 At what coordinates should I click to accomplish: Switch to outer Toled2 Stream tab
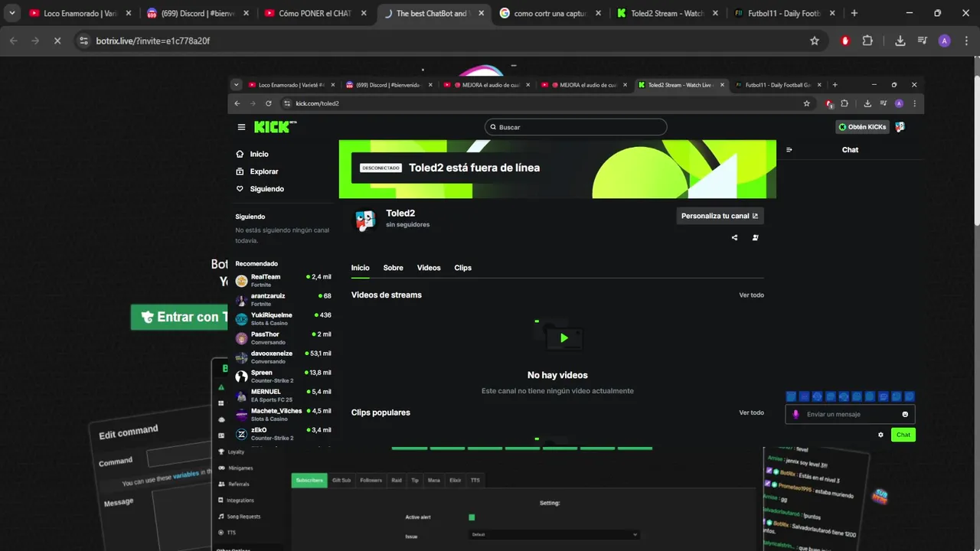point(667,13)
